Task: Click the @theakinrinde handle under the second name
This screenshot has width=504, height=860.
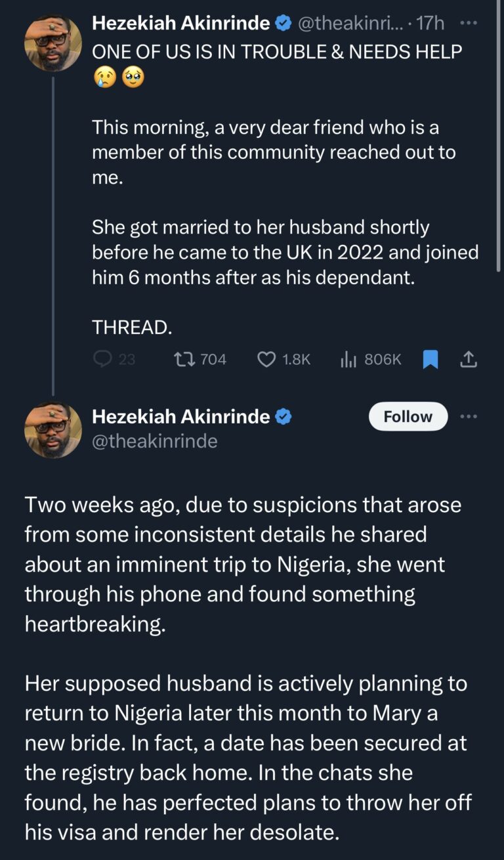Action: click(x=154, y=441)
